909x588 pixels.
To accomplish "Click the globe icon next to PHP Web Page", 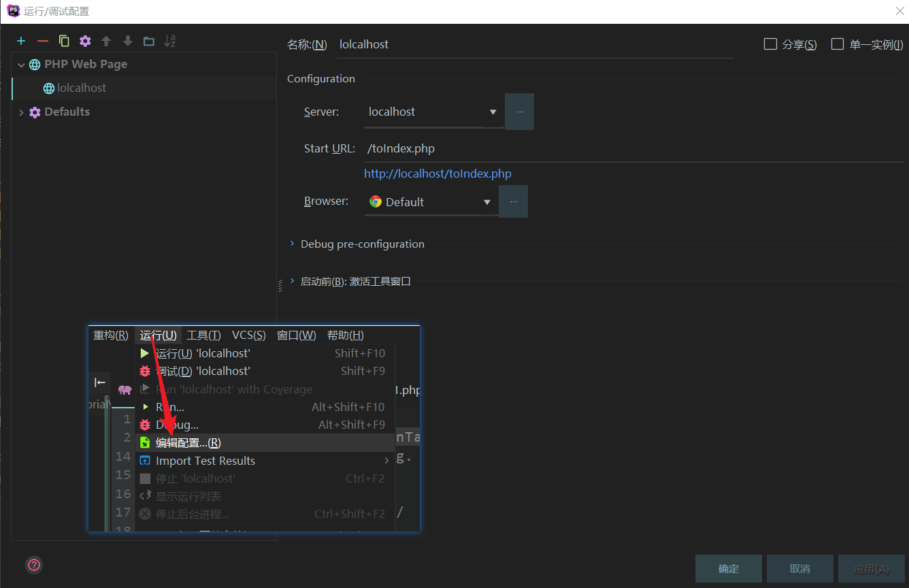I will click(x=35, y=65).
